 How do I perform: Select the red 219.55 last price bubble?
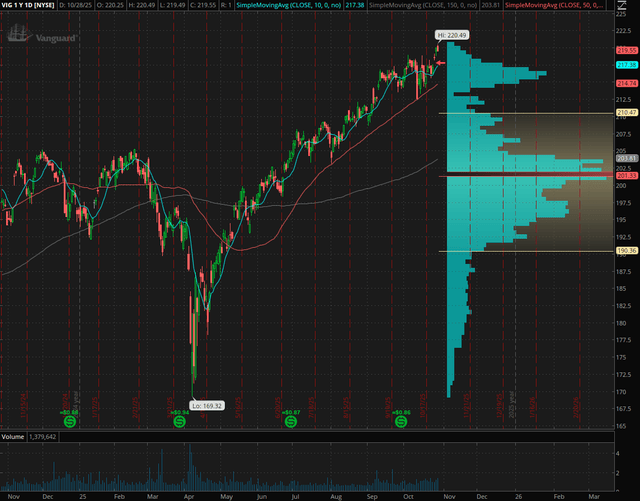[x=627, y=50]
